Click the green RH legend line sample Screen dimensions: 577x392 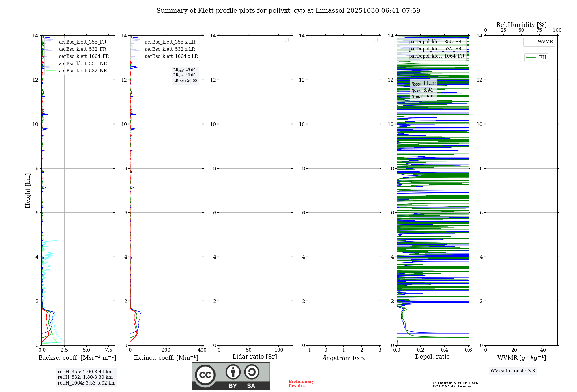(x=531, y=57)
